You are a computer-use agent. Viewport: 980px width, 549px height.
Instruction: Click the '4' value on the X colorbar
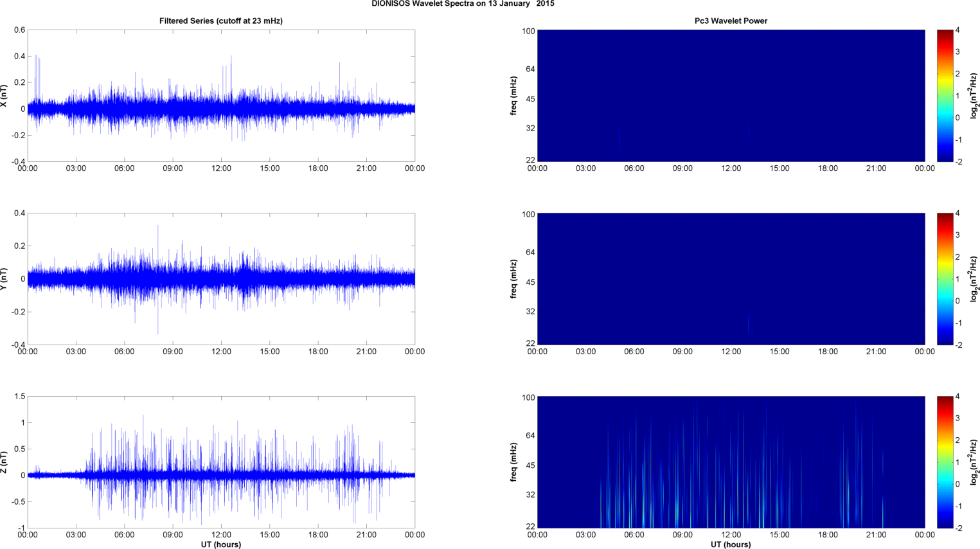click(958, 30)
